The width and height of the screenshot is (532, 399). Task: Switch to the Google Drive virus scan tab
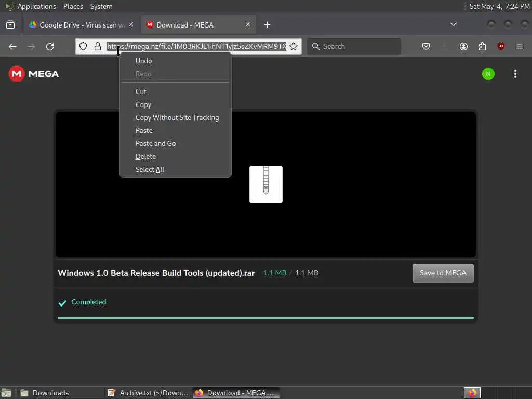[82, 25]
